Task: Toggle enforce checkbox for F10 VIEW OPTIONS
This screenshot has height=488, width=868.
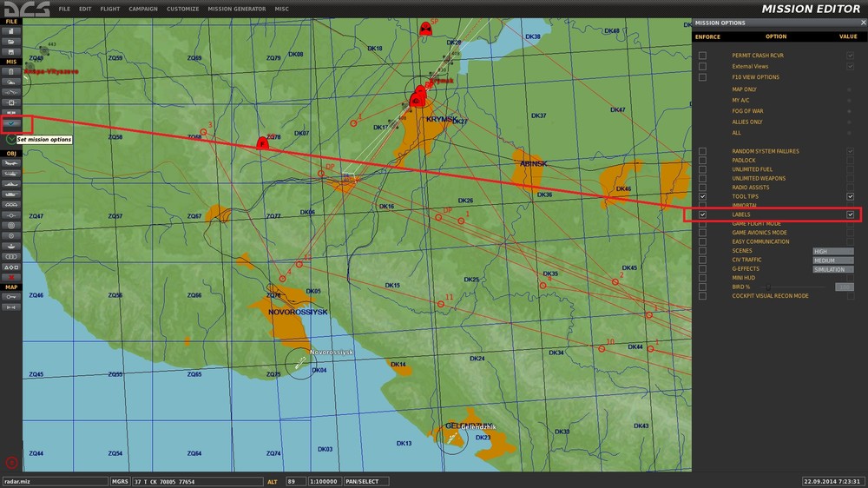Action: tap(702, 77)
